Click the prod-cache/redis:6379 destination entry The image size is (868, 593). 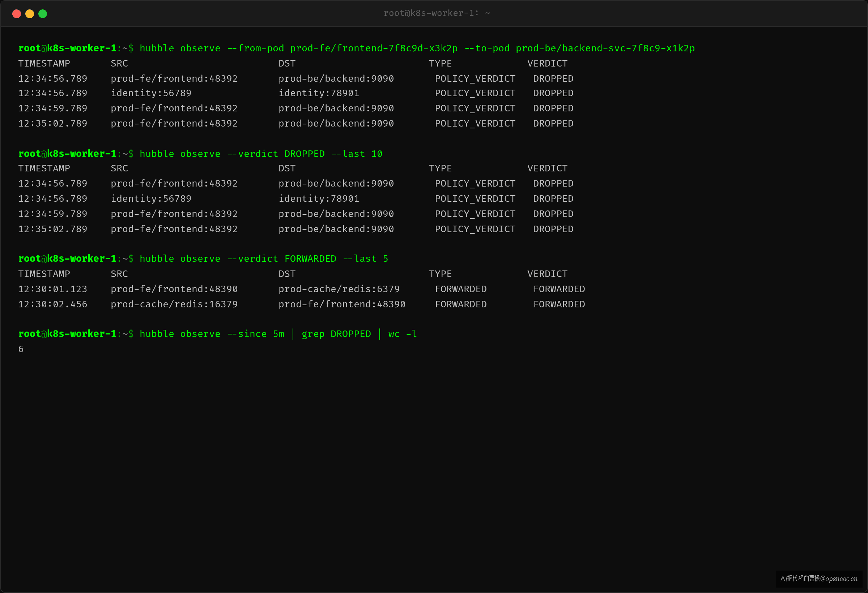point(339,289)
